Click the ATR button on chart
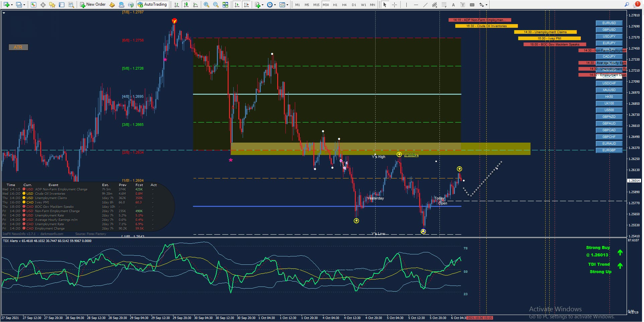This screenshot has width=644, height=322. [x=18, y=47]
